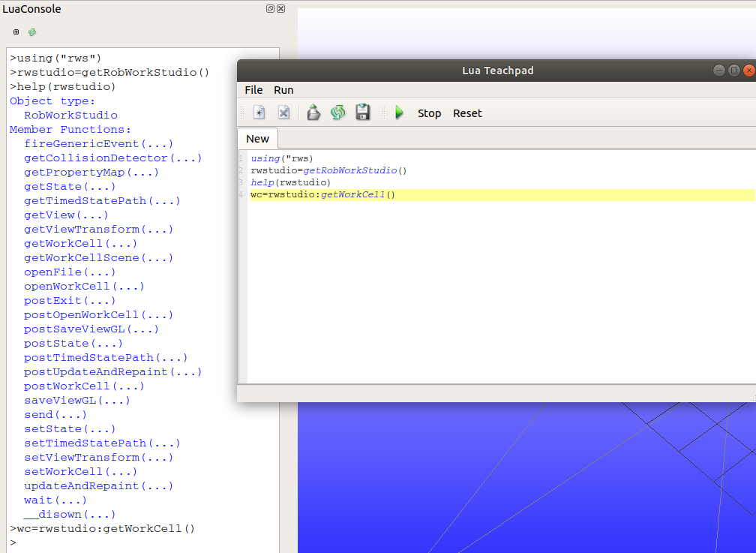Screen dimensions: 756x553
Task: Minimize the Lua Teachpad window
Action: pyautogui.click(x=718, y=71)
